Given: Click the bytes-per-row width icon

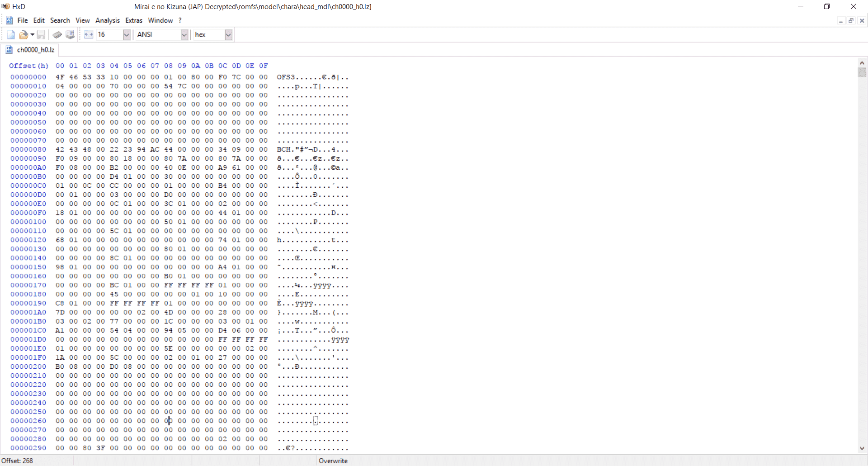Looking at the screenshot, I should click(x=89, y=35).
